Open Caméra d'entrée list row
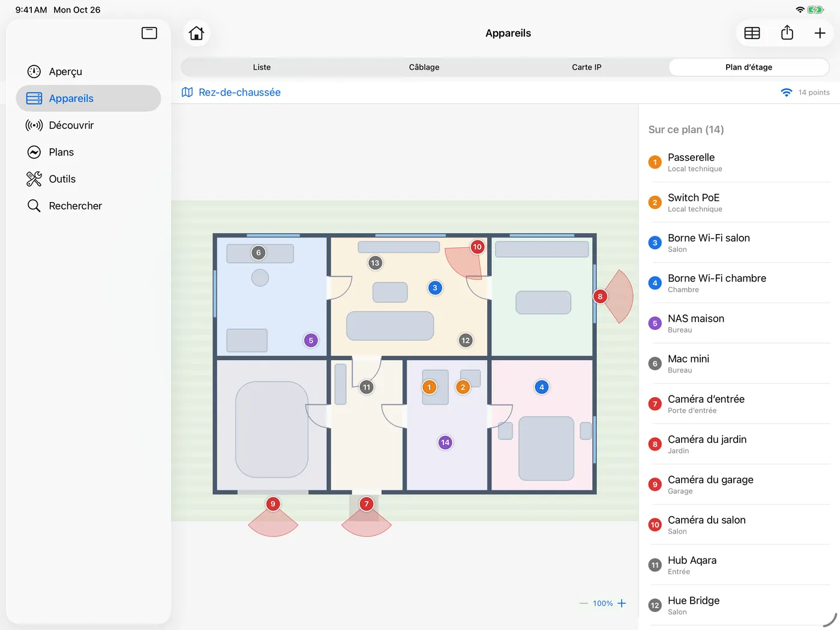The image size is (840, 630). click(x=739, y=404)
